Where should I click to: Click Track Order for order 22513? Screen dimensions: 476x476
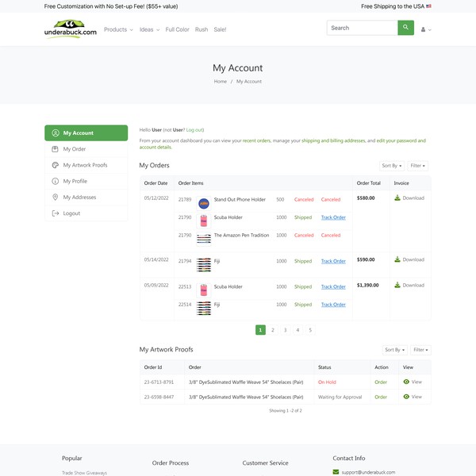click(333, 286)
